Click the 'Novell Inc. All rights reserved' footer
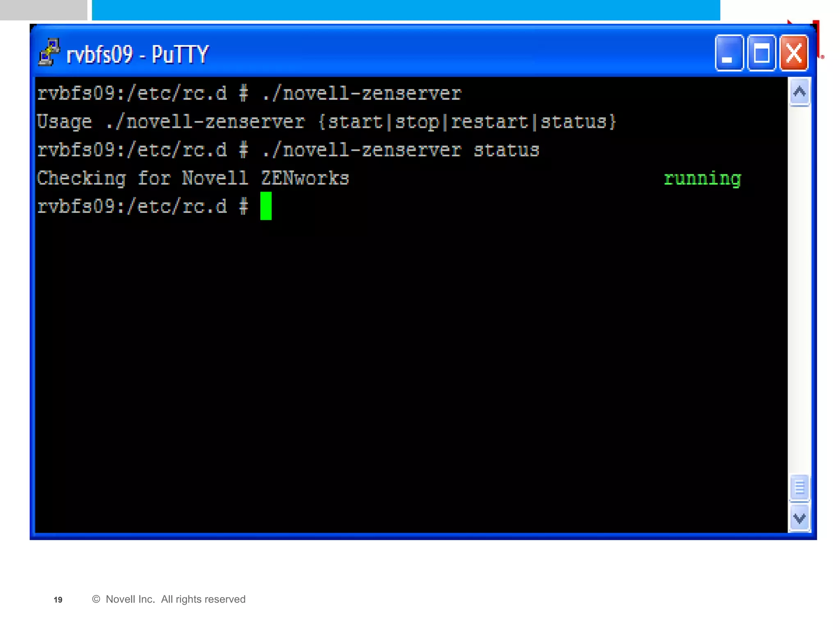 point(169,599)
